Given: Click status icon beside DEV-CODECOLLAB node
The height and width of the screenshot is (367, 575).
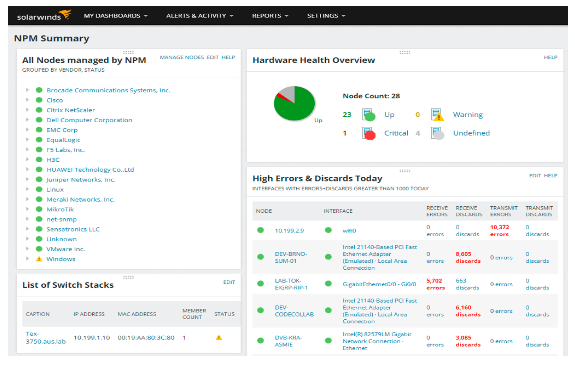Looking at the screenshot, I should [x=260, y=310].
